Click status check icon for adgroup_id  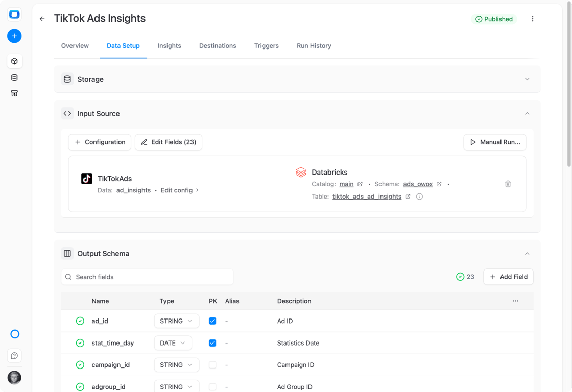[x=80, y=387]
